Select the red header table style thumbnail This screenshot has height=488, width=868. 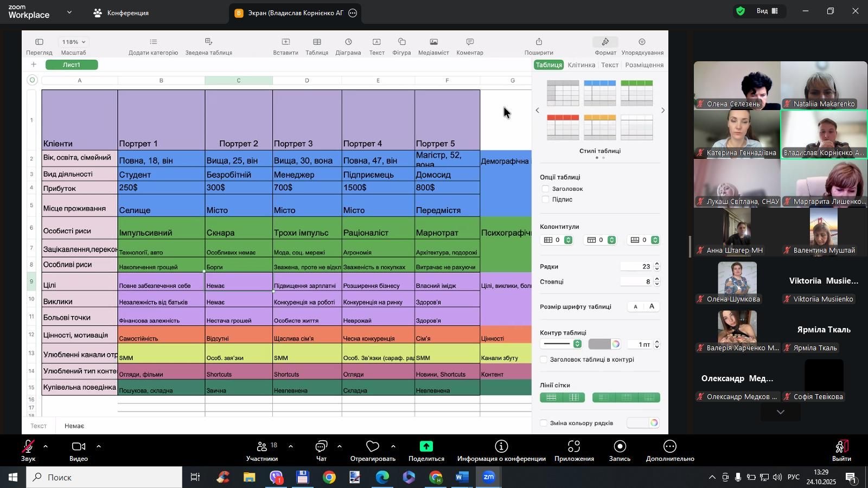(563, 127)
